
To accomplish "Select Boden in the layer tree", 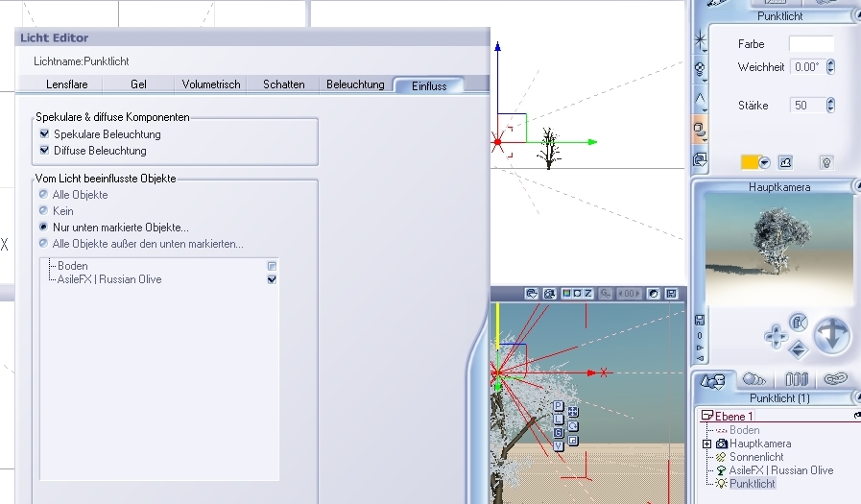I will click(744, 430).
